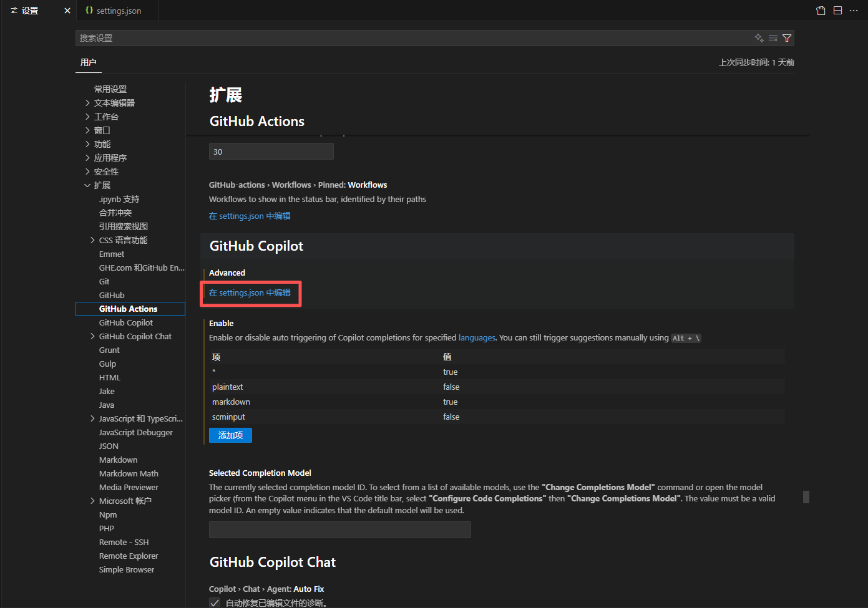Open Grunt extension settings
The height and width of the screenshot is (608, 868).
coord(109,350)
